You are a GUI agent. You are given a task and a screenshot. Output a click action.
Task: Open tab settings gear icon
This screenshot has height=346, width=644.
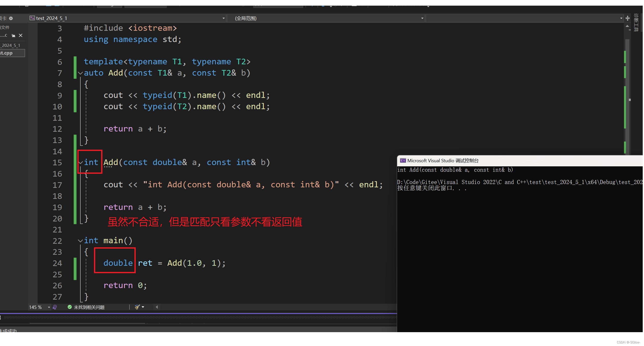[11, 18]
